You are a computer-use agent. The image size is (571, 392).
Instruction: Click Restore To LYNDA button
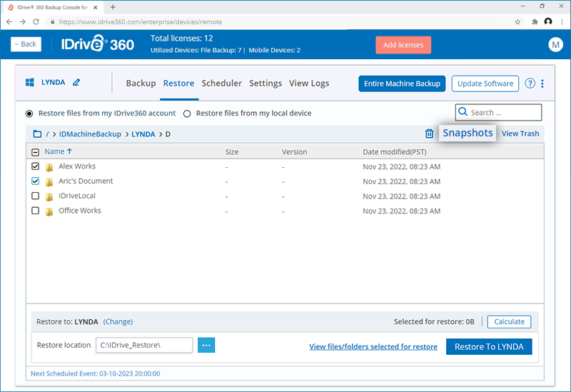(489, 346)
